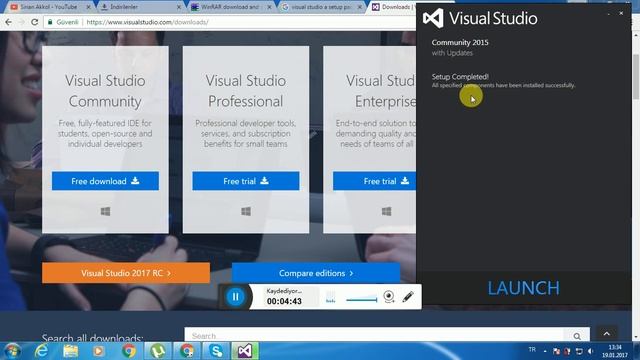Switch to the Sinan Akkol YouTube tab
Viewport: 640px width, 360px height.
coord(48,7)
